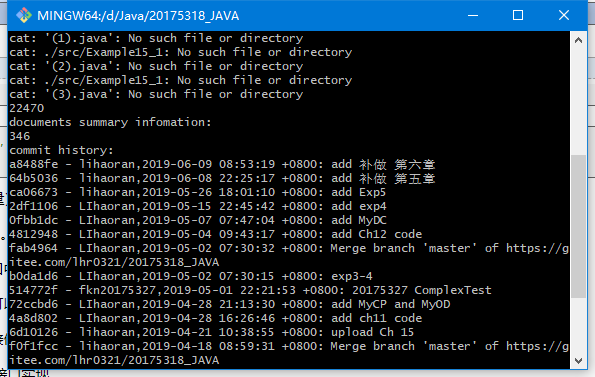The image size is (595, 377).
Task: Click the scrollbar up arrow
Action: pos(578,40)
